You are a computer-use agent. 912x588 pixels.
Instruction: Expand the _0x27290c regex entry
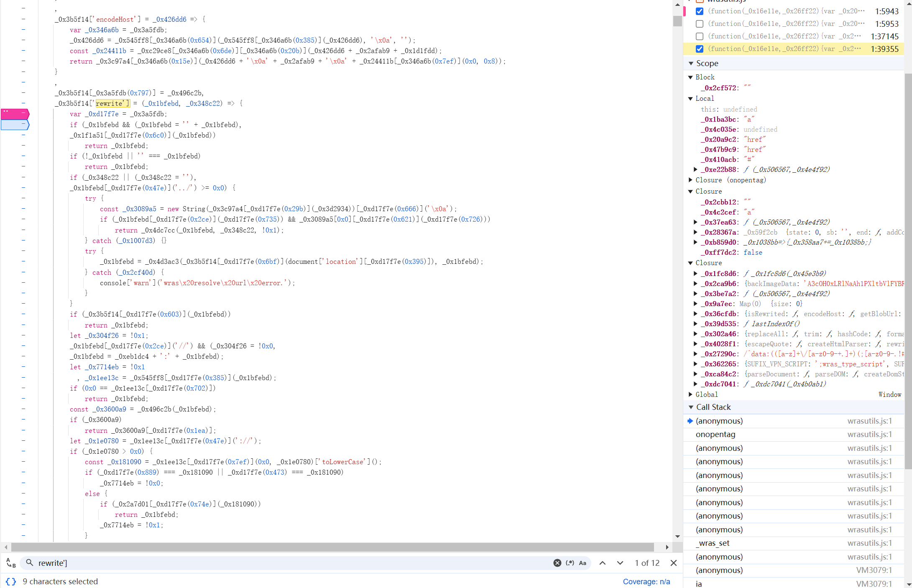[x=695, y=354]
